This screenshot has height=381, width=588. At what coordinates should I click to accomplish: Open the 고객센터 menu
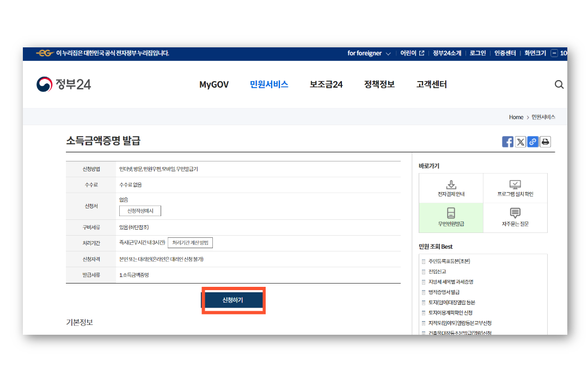point(431,84)
